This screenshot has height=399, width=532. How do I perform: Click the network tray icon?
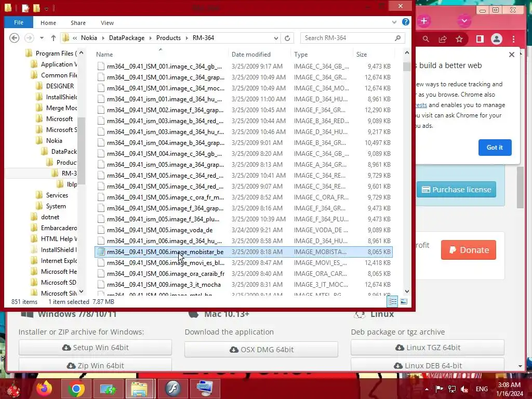452,389
